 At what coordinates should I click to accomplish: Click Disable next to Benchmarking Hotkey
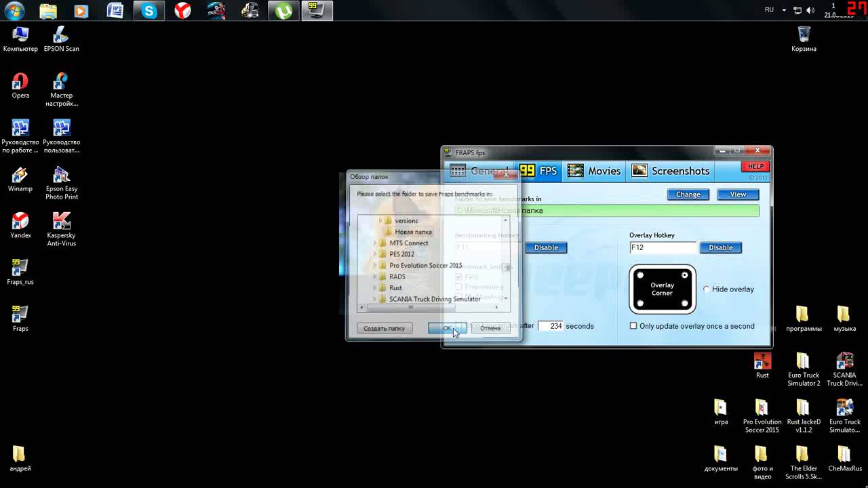click(x=546, y=247)
